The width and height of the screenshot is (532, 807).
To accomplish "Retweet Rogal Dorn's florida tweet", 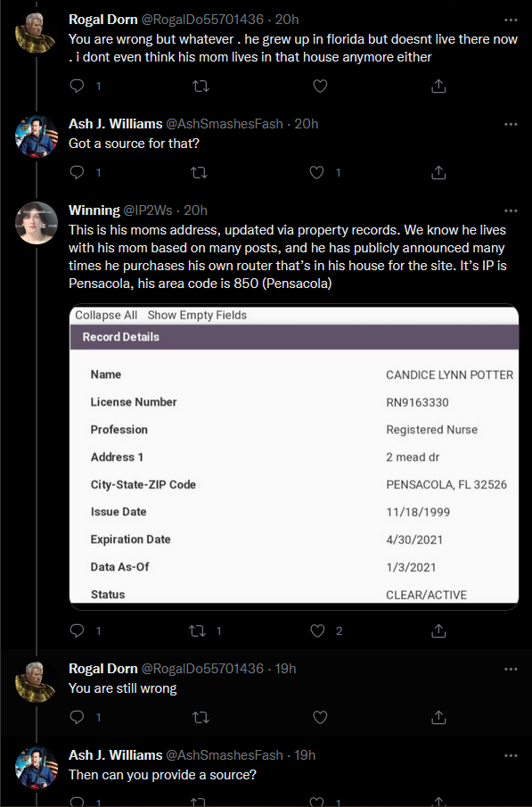I will pos(201,86).
